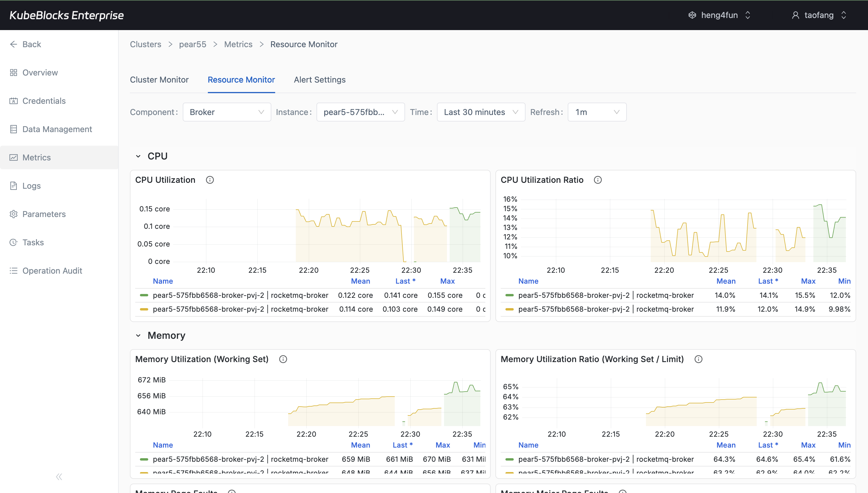Open the Alert Settings tab
Image resolution: width=868 pixels, height=493 pixels.
coord(319,80)
